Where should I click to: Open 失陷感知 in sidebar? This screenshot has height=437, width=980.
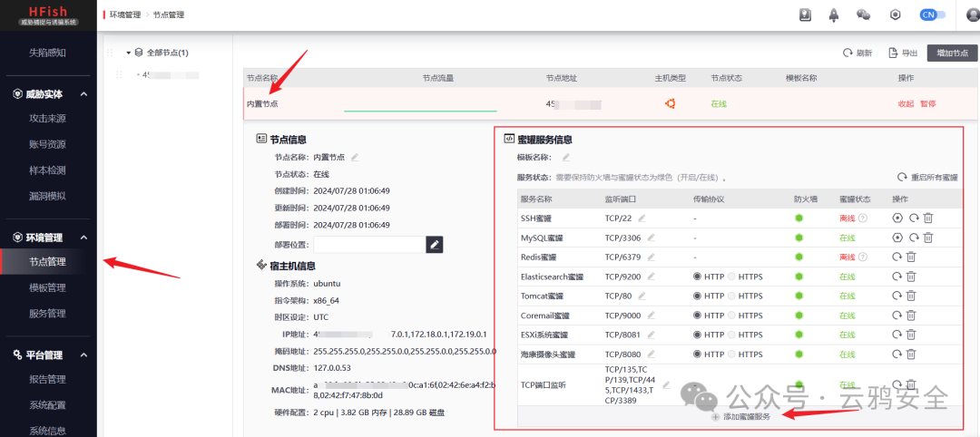coord(47,53)
